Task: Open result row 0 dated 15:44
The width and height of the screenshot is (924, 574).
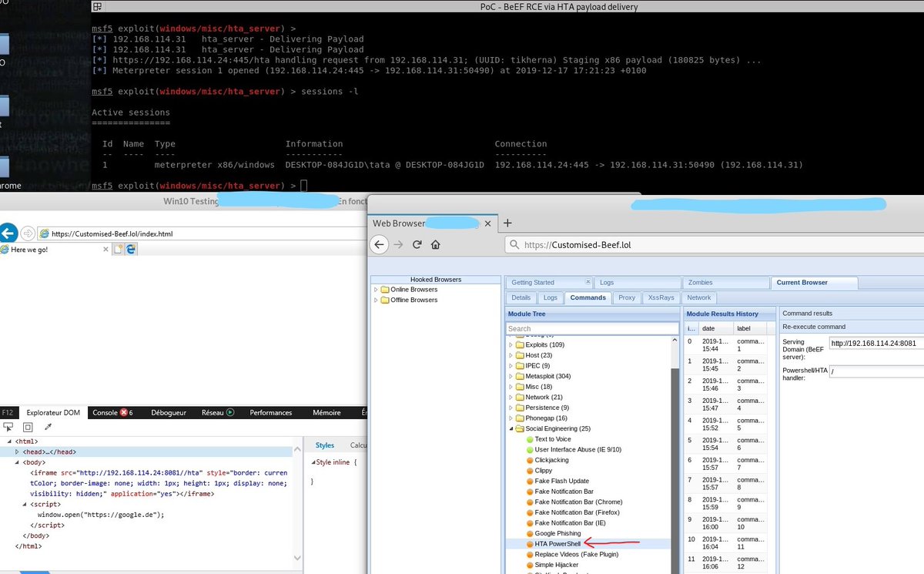Action: click(x=725, y=344)
